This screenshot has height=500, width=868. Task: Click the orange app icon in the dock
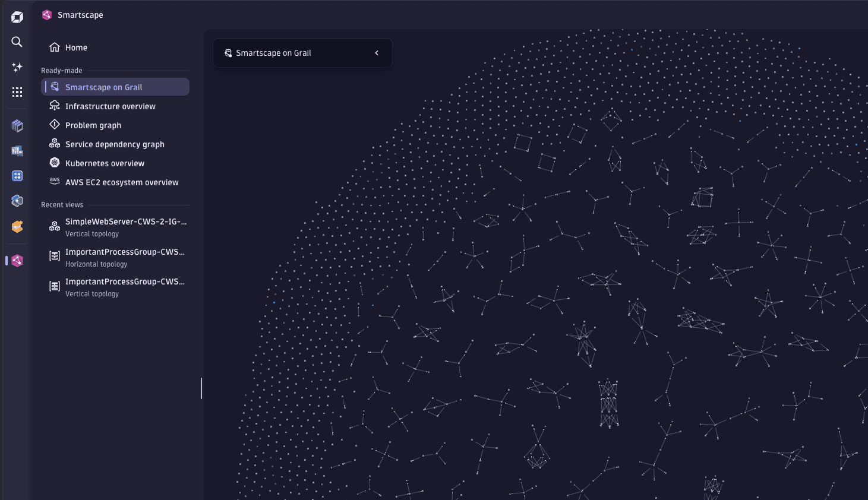16,226
